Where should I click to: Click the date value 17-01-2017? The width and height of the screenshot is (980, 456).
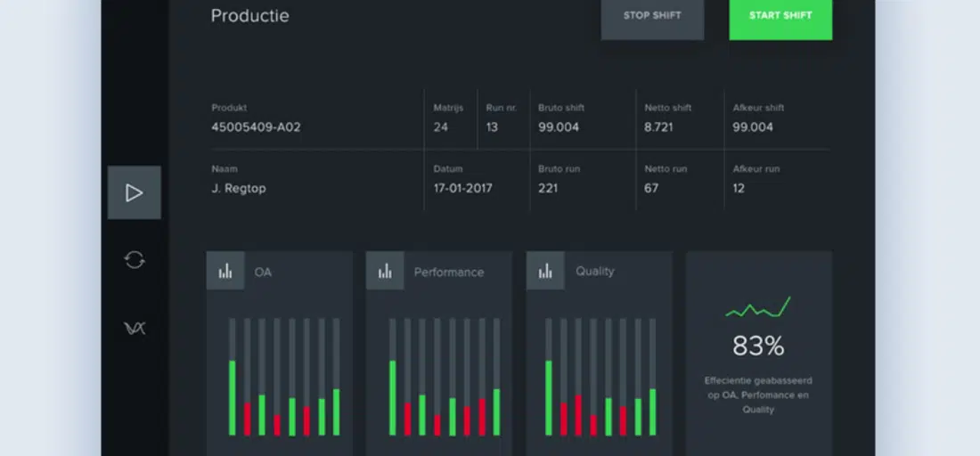[462, 188]
